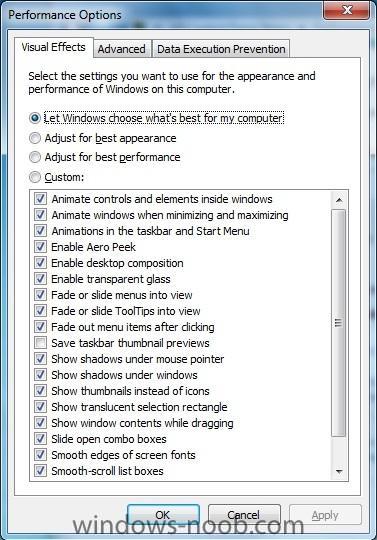Close the Performance Options dialog
The image size is (377, 540).
[347, 10]
